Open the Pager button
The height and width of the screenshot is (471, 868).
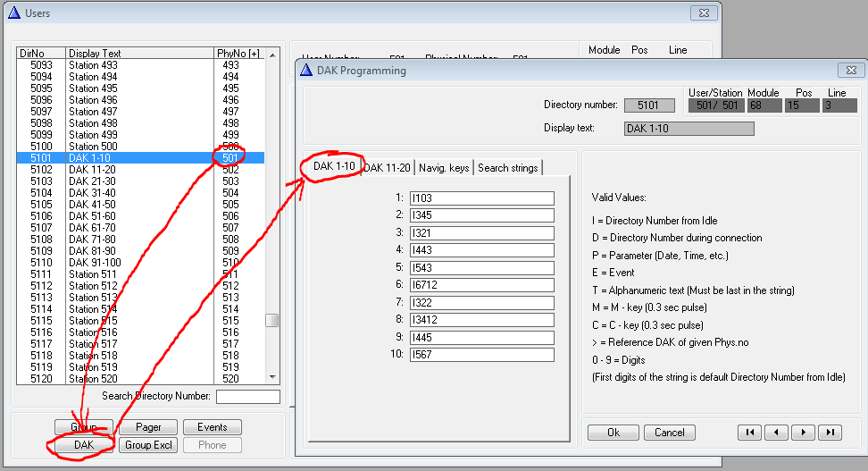tap(148, 427)
